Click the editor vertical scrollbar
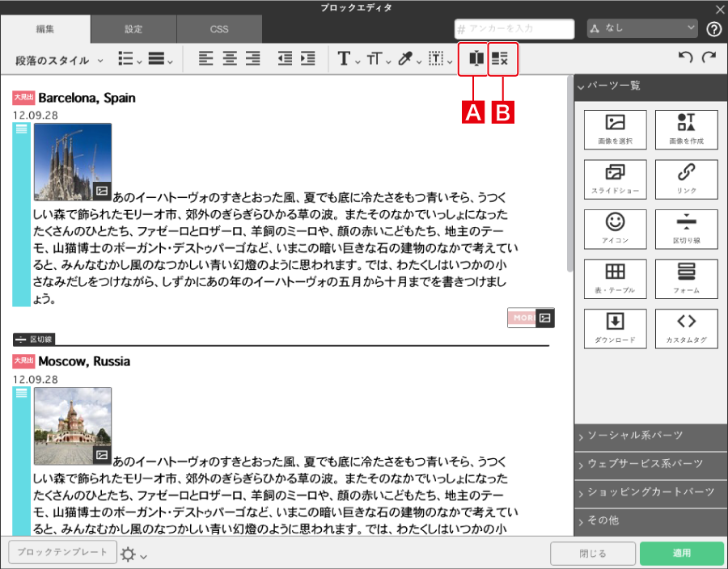Screen dimensions: 728x569 point(569,174)
